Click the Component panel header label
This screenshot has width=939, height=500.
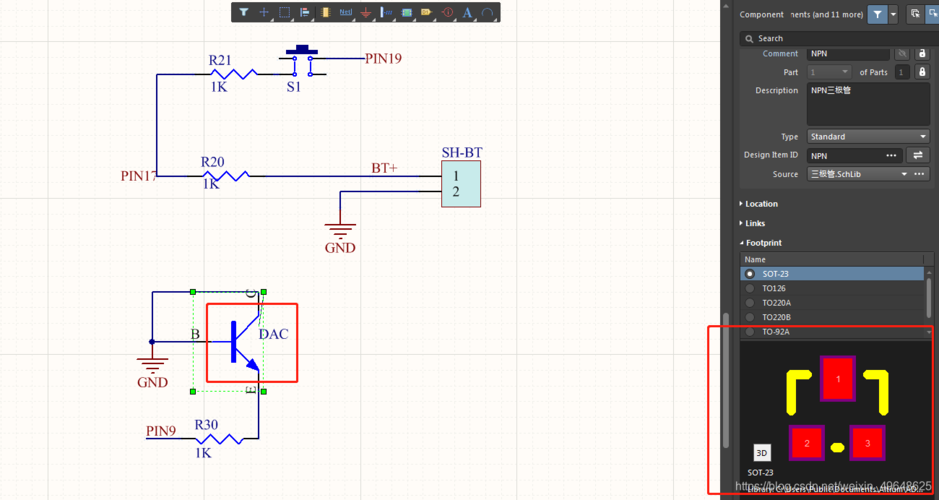761,14
